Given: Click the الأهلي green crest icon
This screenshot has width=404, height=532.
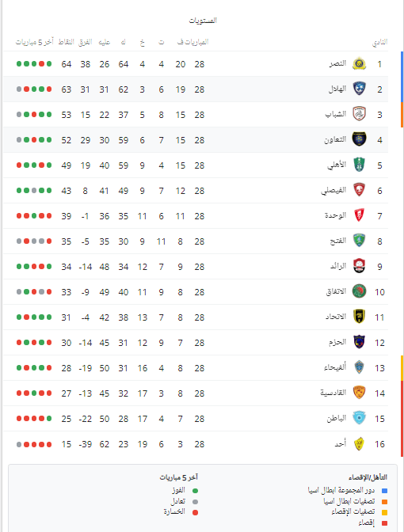Looking at the screenshot, I should [x=359, y=165].
